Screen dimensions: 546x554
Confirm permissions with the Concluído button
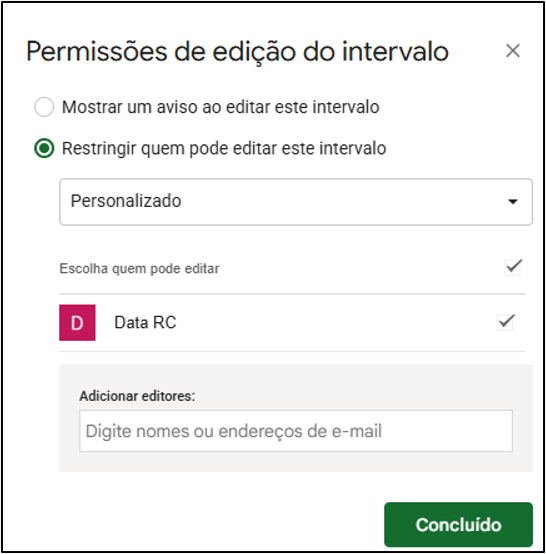458,525
